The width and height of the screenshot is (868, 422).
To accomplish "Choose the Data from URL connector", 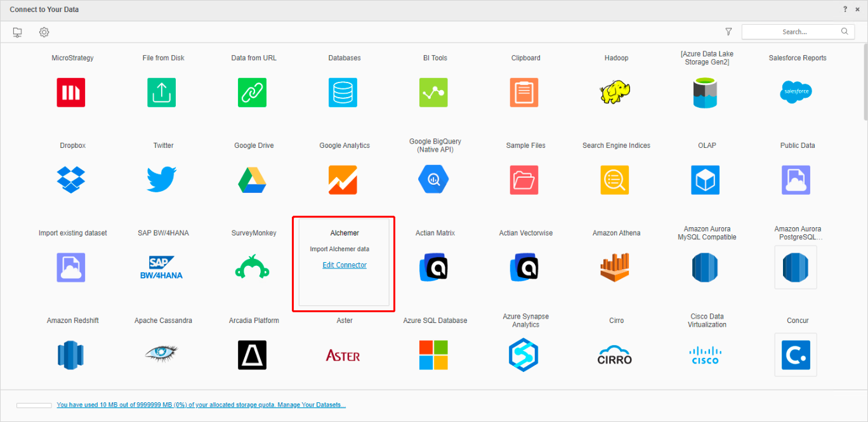I will pos(253,93).
